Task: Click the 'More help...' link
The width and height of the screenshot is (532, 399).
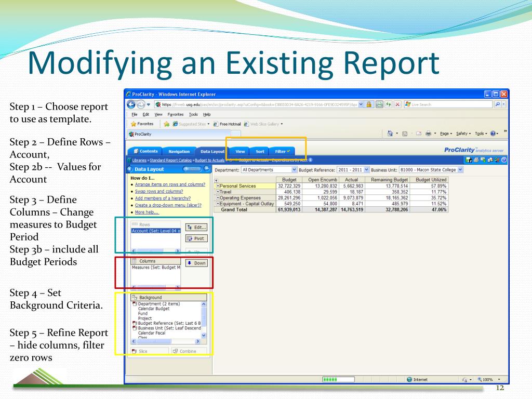Action: tap(147, 212)
